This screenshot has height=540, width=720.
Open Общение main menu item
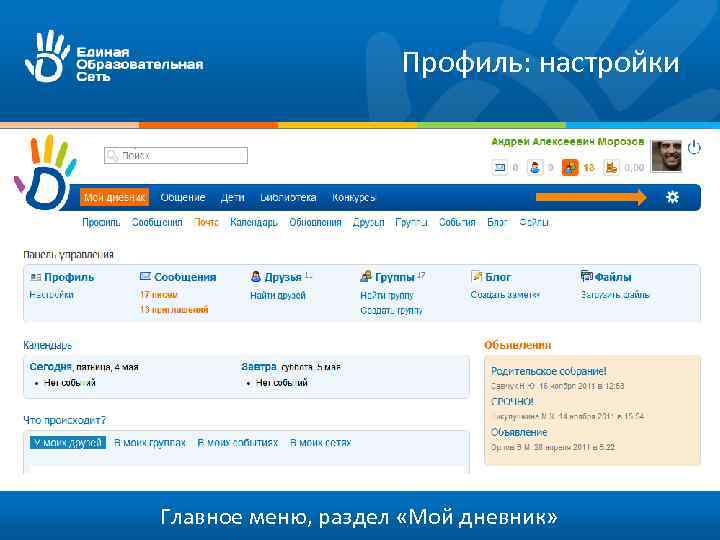182,197
